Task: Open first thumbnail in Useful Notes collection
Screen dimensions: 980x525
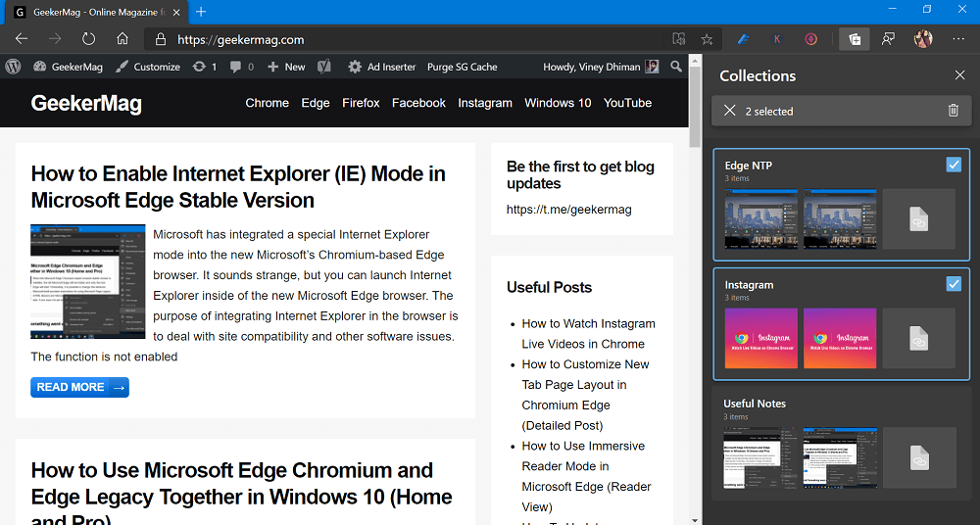Action: pos(761,457)
